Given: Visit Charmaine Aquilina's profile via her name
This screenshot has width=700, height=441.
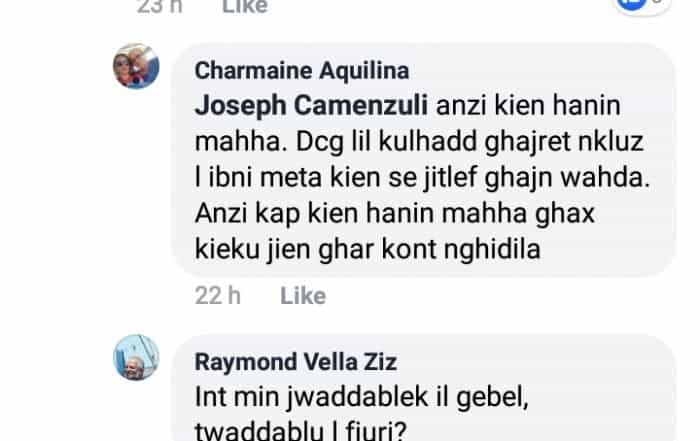Looking at the screenshot, I should coord(302,71).
